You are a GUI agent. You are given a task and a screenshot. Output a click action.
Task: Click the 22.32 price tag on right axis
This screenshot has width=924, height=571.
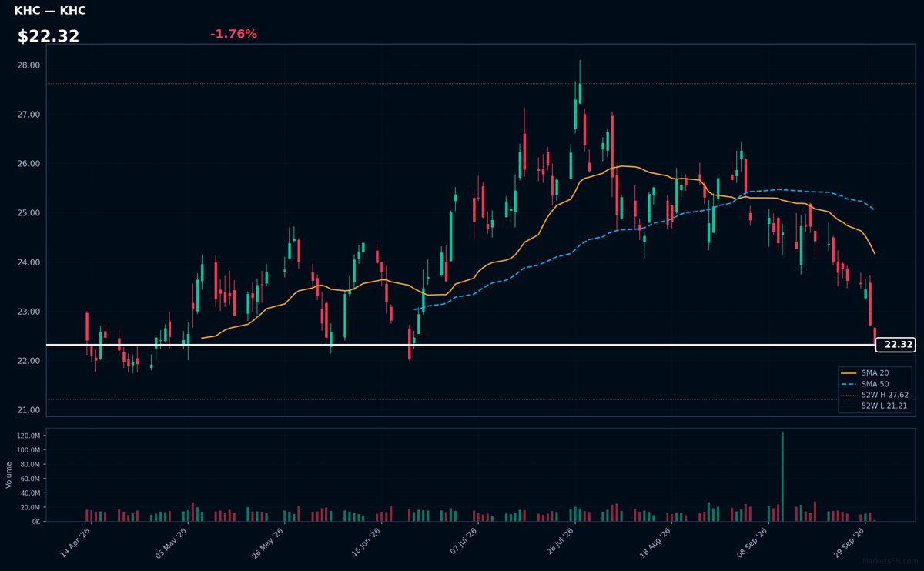click(x=895, y=345)
